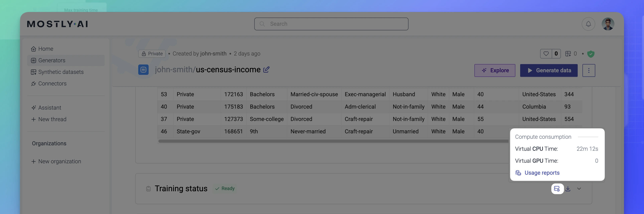644x214 pixels.
Task: Click the Compute consumption heading
Action: 543,137
